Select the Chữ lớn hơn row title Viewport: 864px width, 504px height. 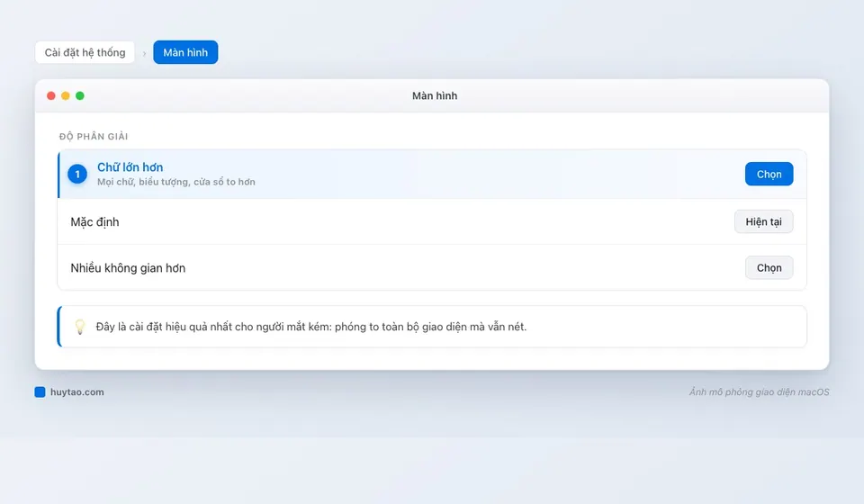point(130,166)
